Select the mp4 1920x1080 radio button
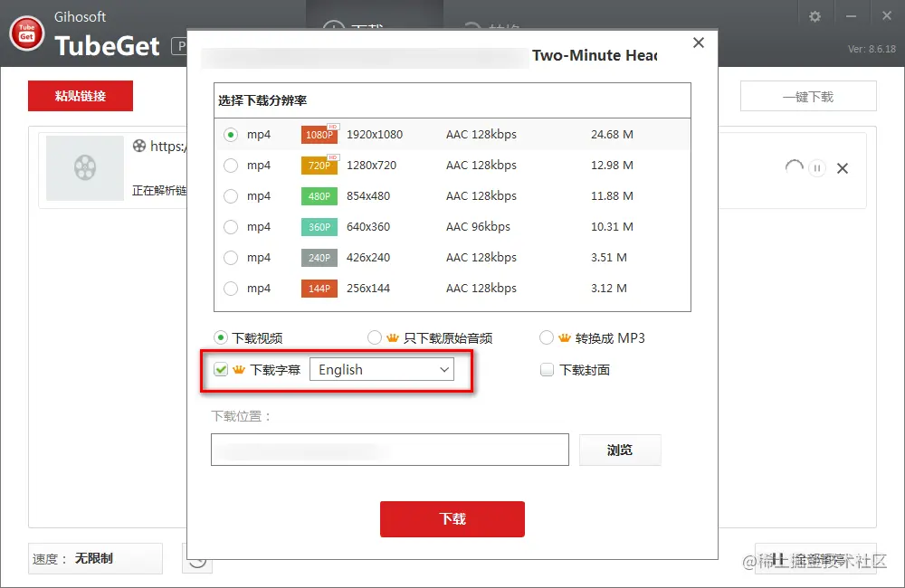The height and width of the screenshot is (588, 905). (x=231, y=135)
